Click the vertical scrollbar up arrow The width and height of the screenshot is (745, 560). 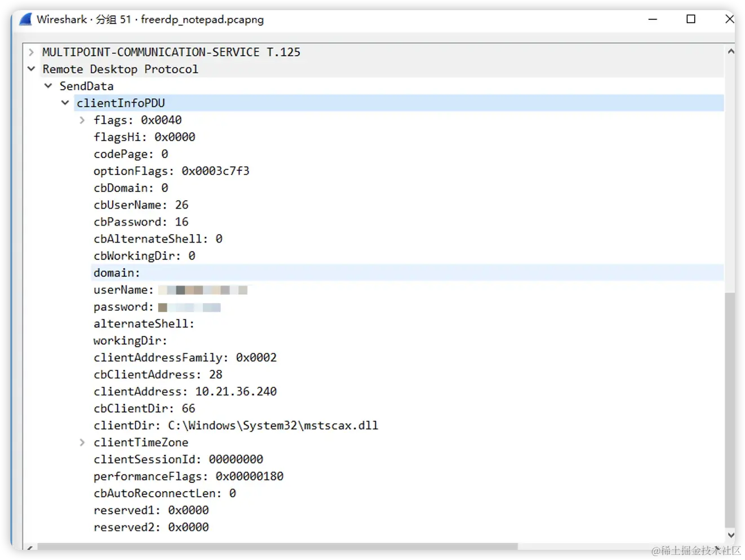pyautogui.click(x=730, y=51)
